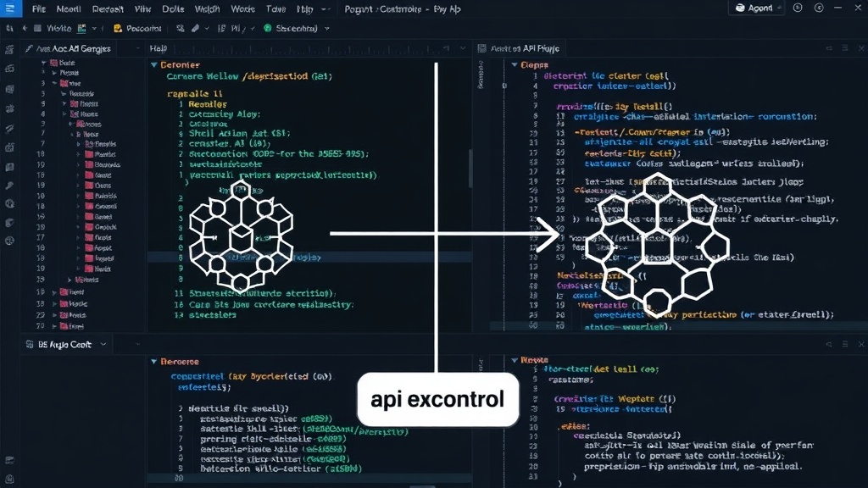Click the chevron at Halp panel's right end
Image resolution: width=868 pixels, height=488 pixels.
(463, 48)
